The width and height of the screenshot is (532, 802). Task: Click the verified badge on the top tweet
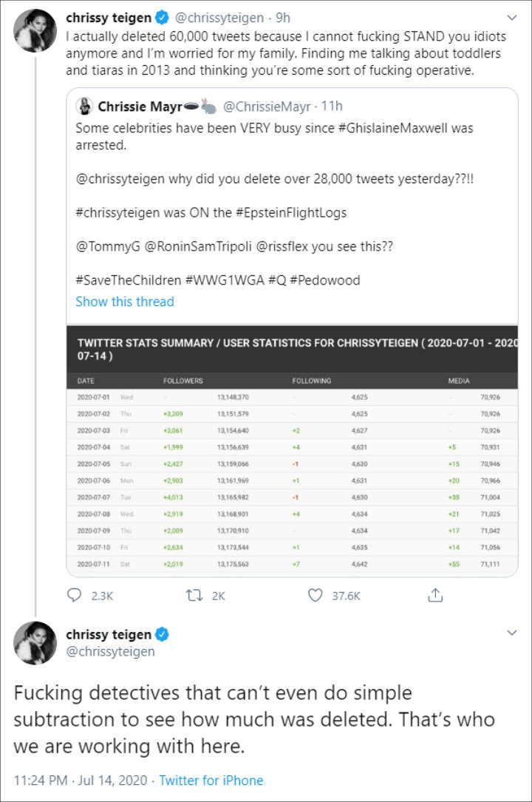coord(163,17)
